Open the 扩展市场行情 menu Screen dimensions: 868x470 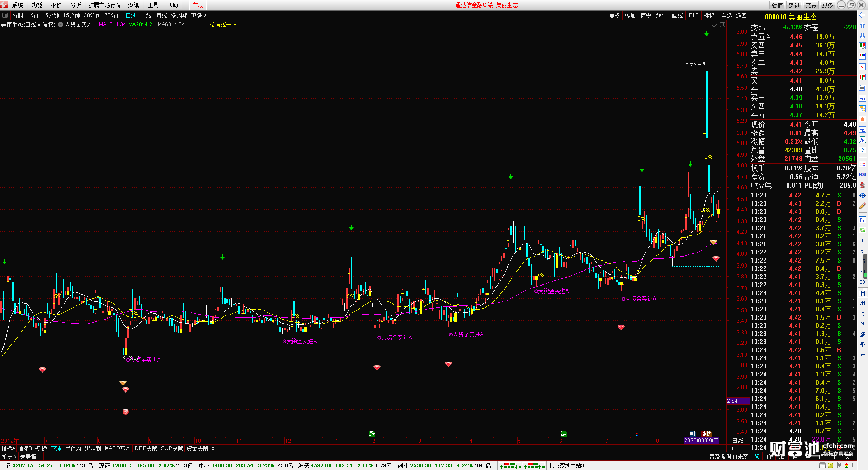105,5
